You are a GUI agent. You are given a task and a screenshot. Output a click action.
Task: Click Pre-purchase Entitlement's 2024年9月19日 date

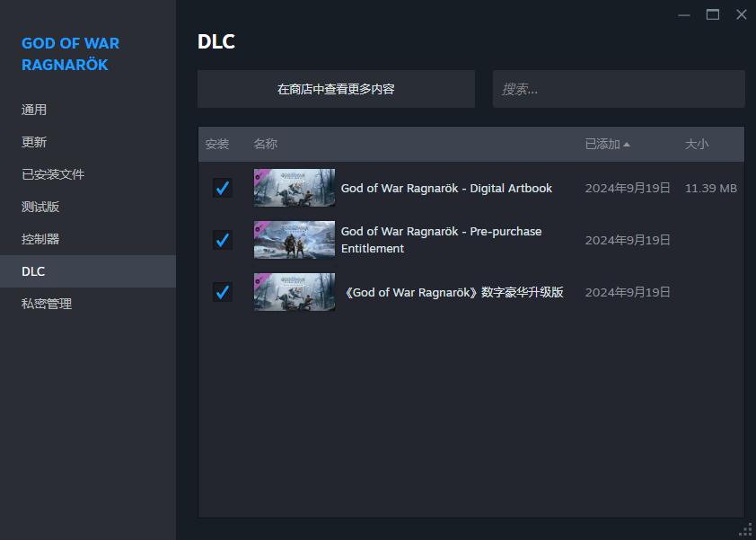(628, 240)
